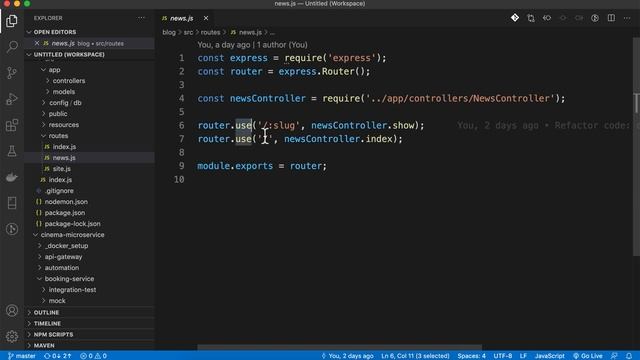The height and width of the screenshot is (360, 640).
Task: Click the JavaScript language mode
Action: point(549,356)
